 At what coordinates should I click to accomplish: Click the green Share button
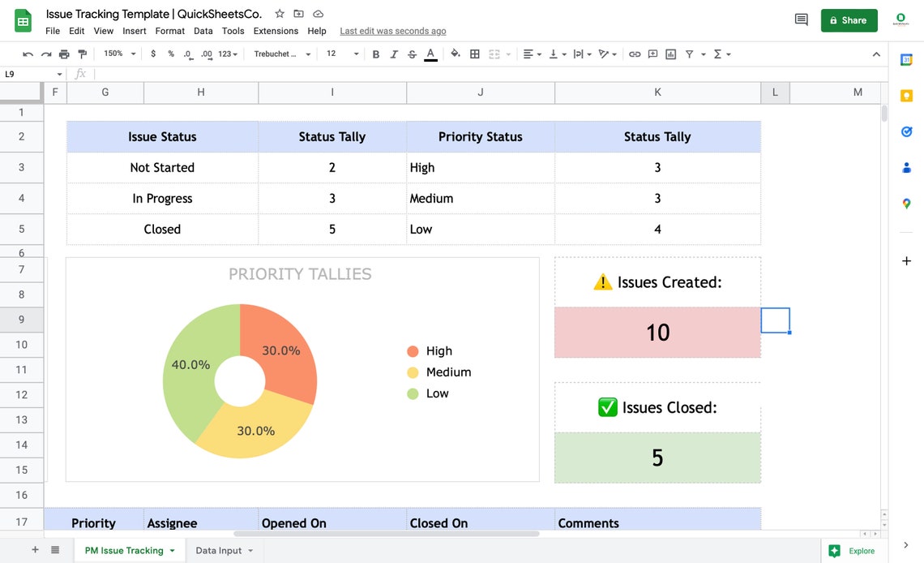click(x=849, y=20)
